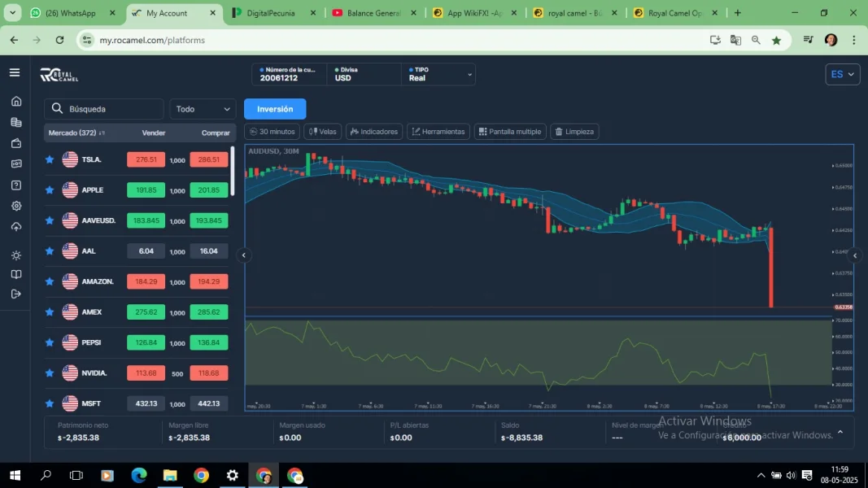This screenshot has height=488, width=868.
Task: Click the logout icon in sidebar
Action: pos(16,294)
